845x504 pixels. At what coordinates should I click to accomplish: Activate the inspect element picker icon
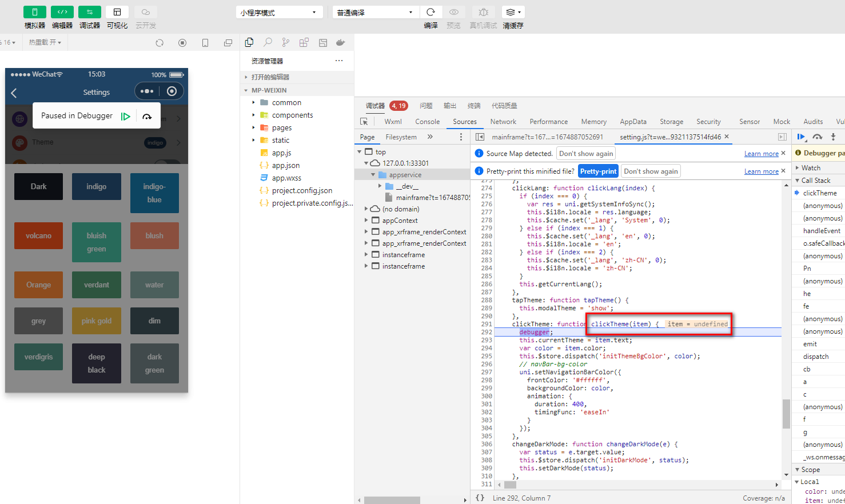point(364,122)
